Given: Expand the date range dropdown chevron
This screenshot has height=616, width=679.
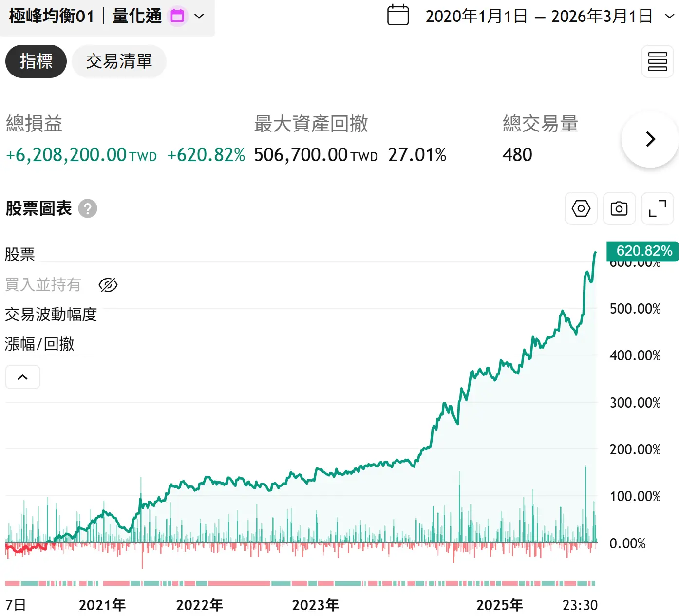Looking at the screenshot, I should 669,16.
